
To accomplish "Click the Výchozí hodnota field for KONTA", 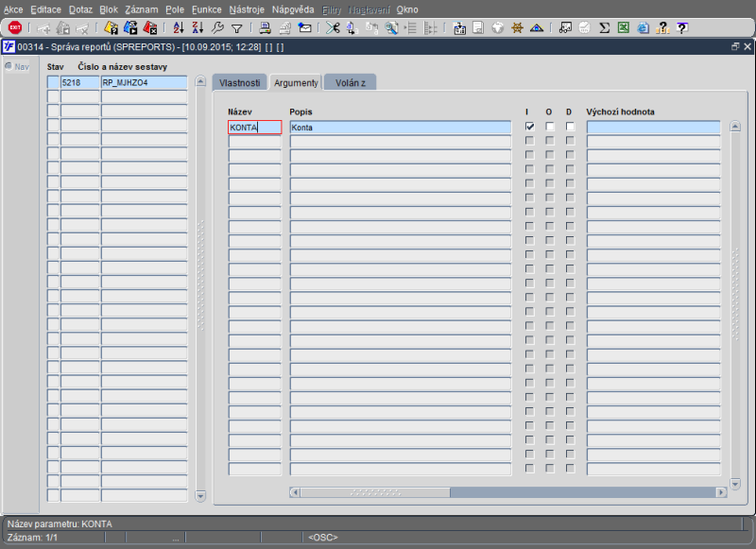I will (x=653, y=128).
